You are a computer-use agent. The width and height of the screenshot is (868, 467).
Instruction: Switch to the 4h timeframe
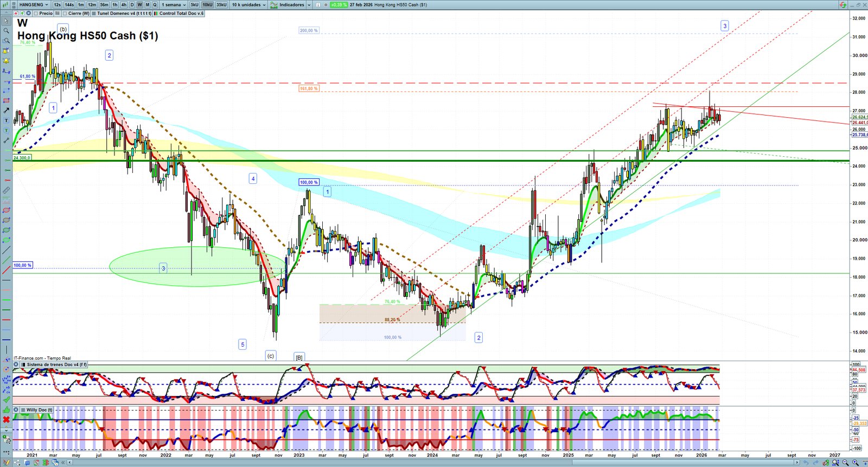124,5
